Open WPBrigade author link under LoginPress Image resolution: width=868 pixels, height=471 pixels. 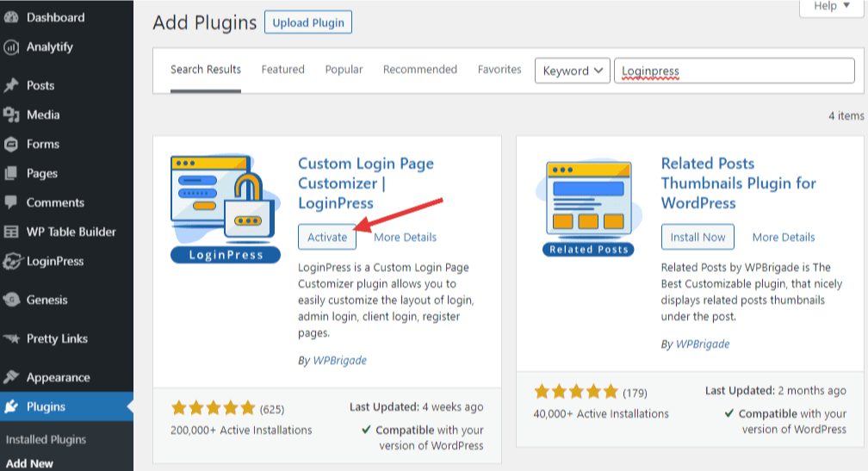340,360
